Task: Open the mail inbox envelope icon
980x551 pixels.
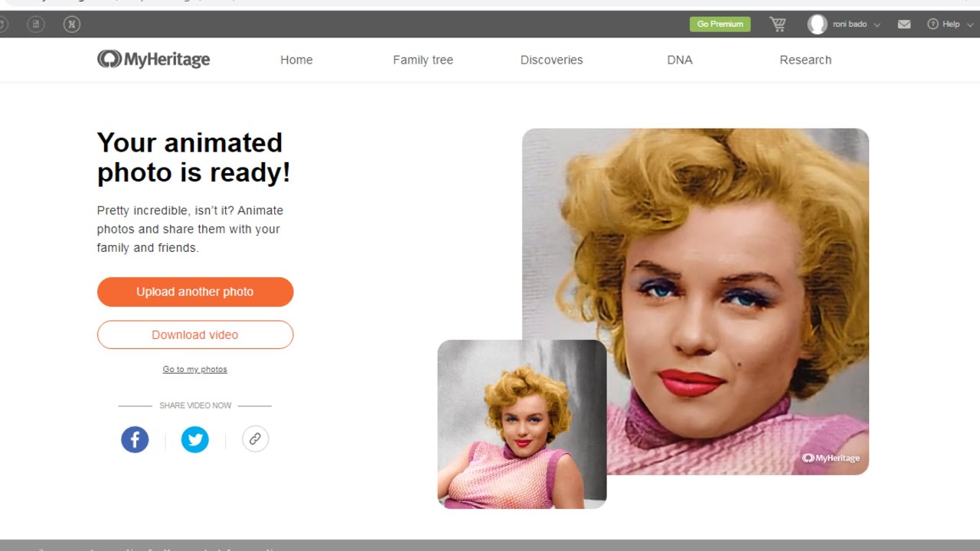Action: pyautogui.click(x=904, y=24)
